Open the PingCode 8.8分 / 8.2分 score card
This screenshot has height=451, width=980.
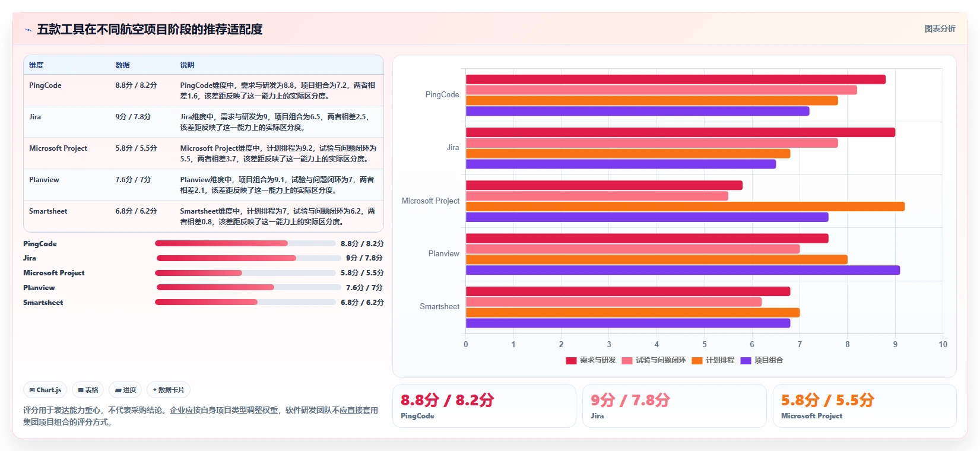coord(484,406)
